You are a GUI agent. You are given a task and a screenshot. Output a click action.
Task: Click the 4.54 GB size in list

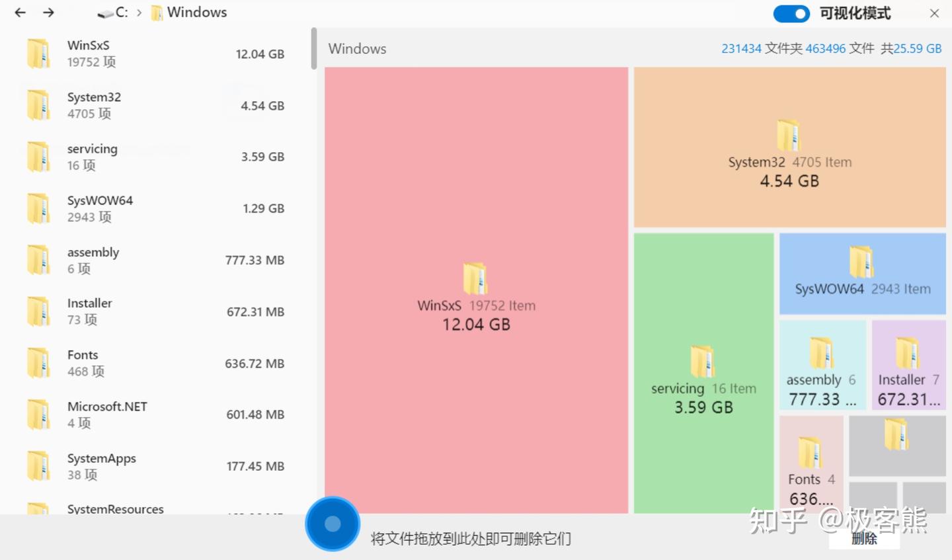coord(262,106)
